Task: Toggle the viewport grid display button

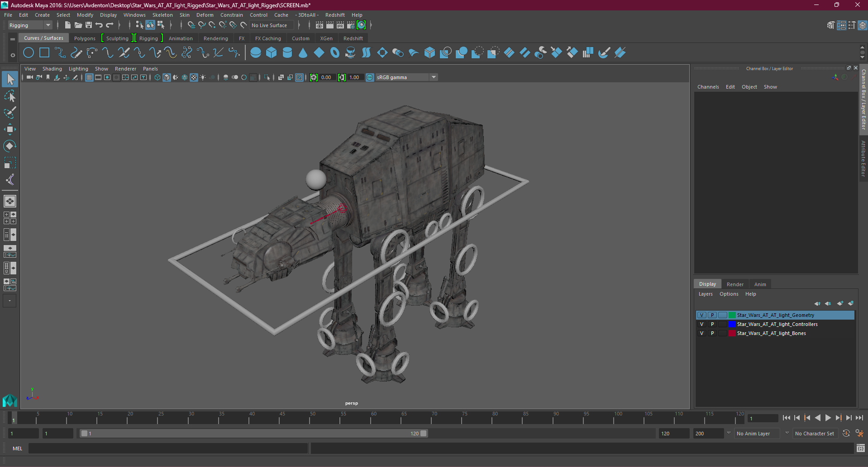Action: click(89, 77)
